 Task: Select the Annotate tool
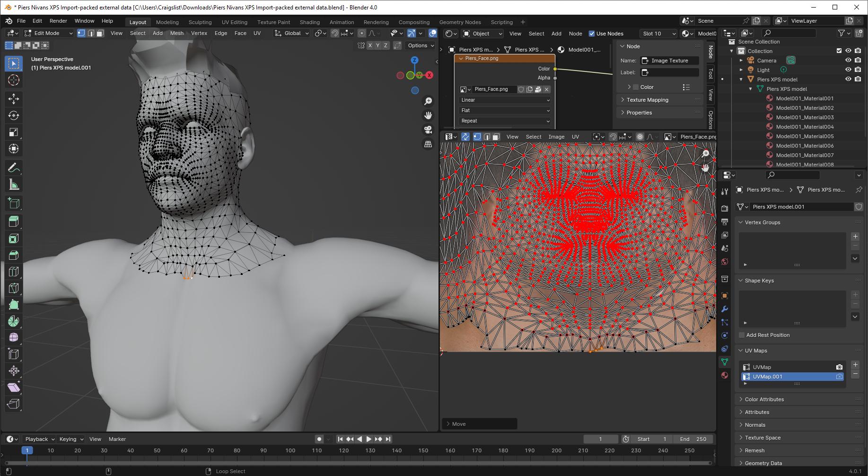click(14, 167)
